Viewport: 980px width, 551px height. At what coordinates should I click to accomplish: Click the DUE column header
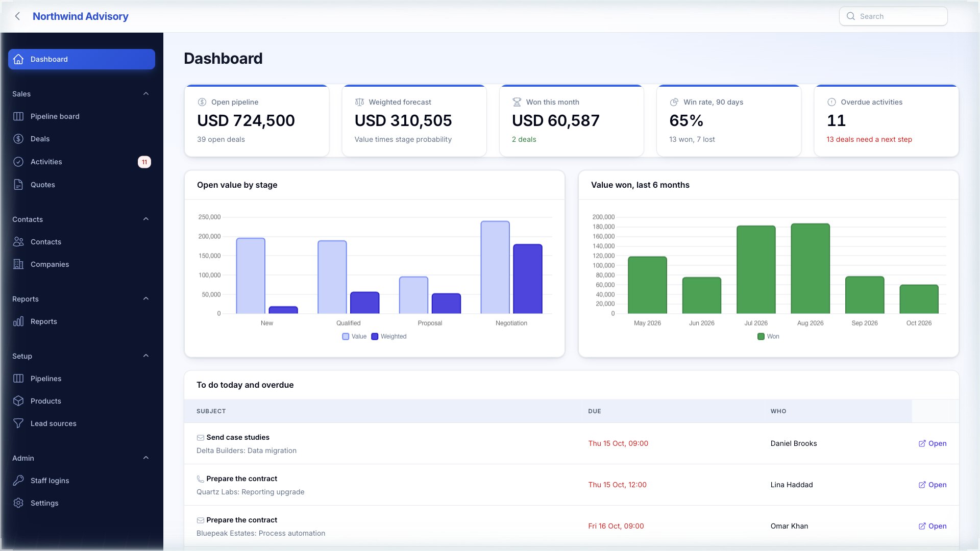(594, 411)
